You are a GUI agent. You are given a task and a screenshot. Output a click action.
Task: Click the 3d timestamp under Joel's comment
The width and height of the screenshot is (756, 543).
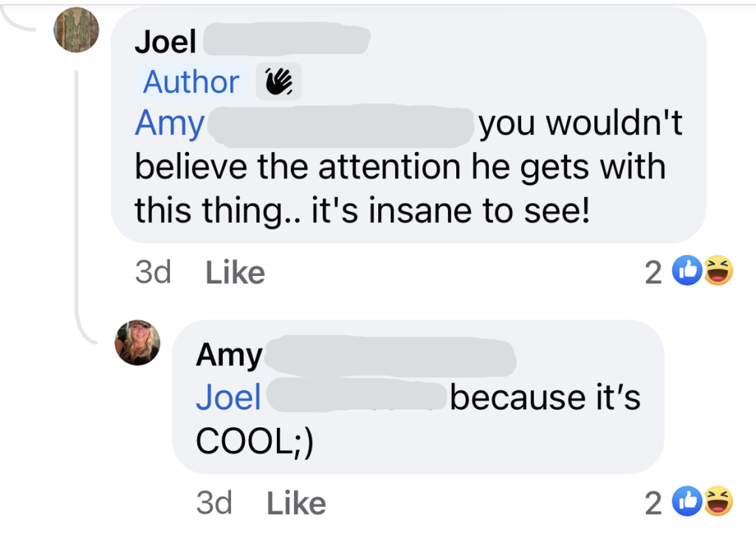(x=153, y=273)
